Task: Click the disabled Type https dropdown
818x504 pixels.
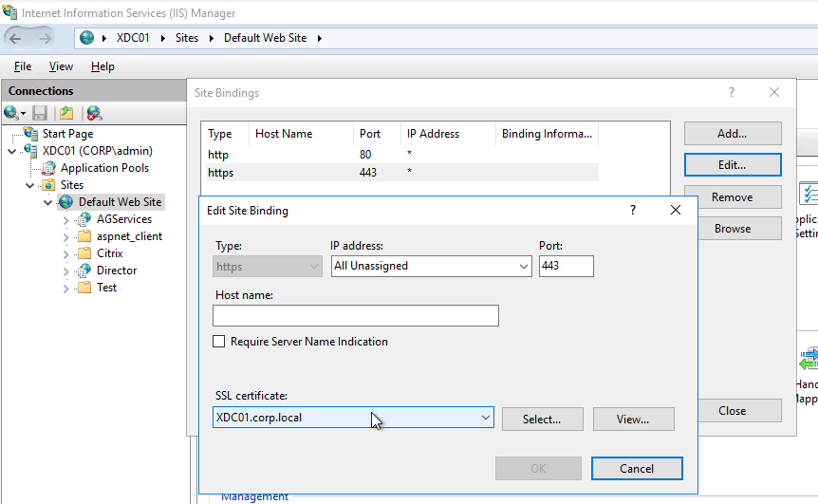Action: 268,267
